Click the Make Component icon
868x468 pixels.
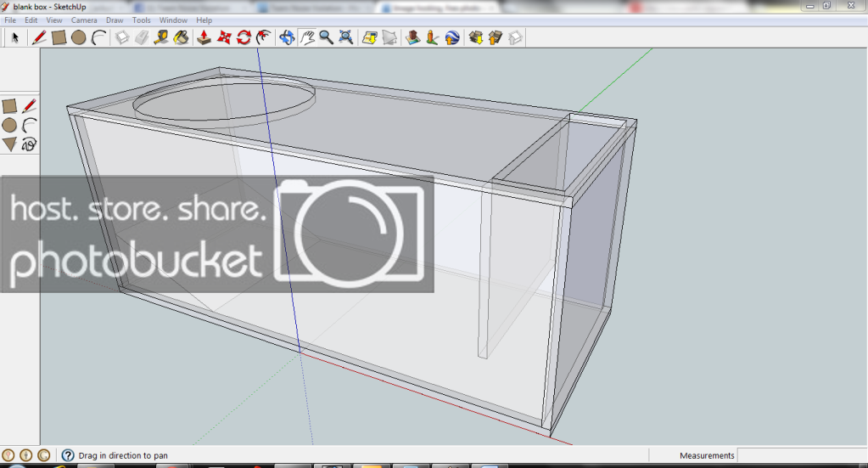tap(122, 37)
